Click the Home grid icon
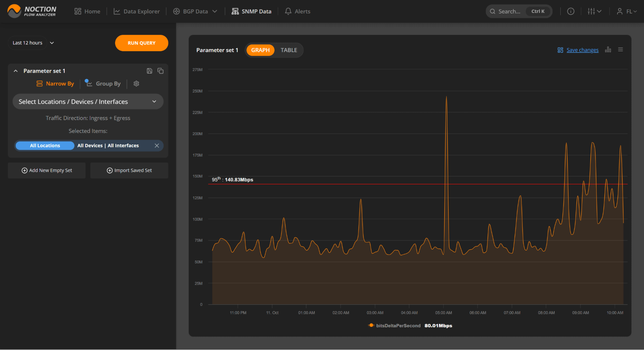Screen dimensions: 644x350 [78, 11]
